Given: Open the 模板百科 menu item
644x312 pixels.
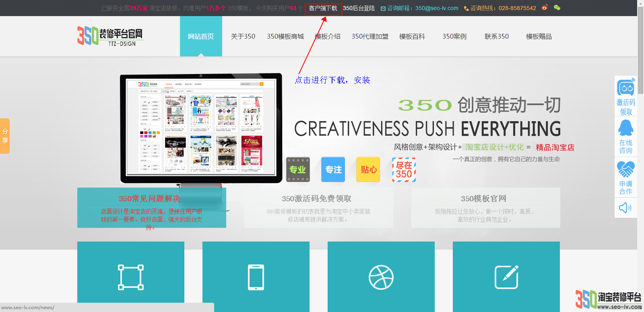Looking at the screenshot, I should [x=412, y=36].
